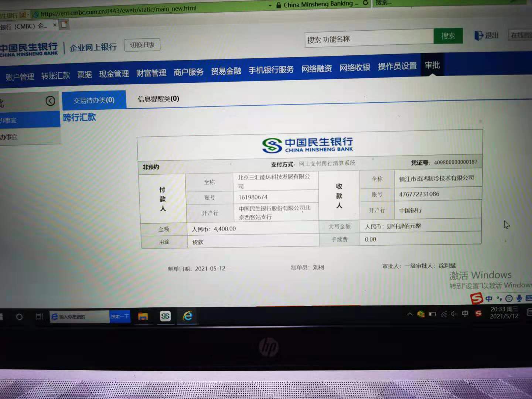Click the network Wi-Fi tray icon
This screenshot has width=532, height=399.
point(444,314)
